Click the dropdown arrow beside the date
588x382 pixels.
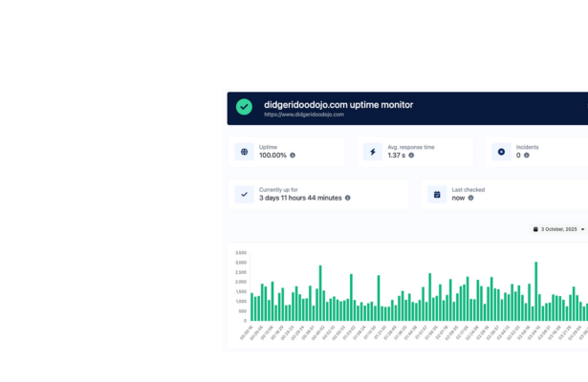pos(582,229)
